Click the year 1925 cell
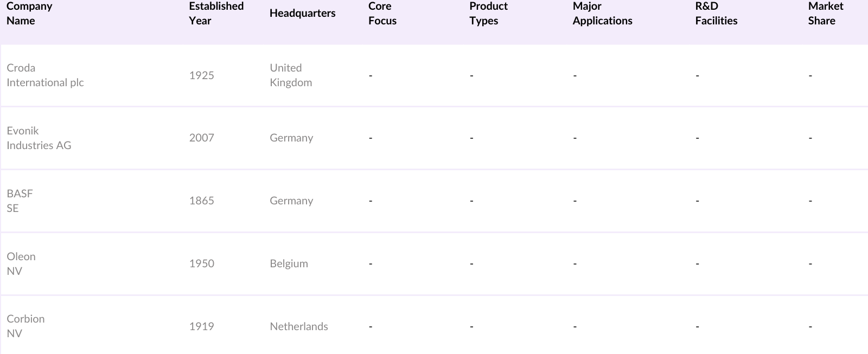The width and height of the screenshot is (868, 354). [x=201, y=75]
